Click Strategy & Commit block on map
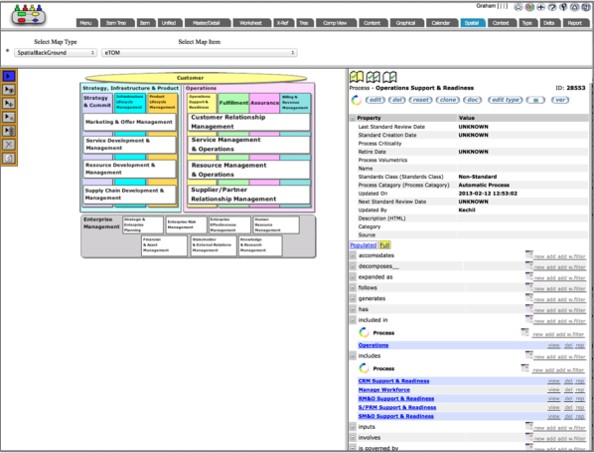 97,103
